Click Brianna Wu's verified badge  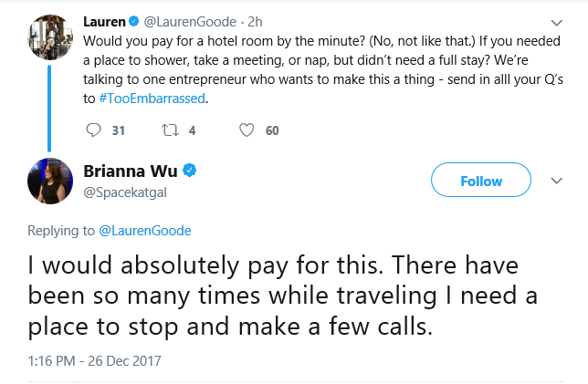click(189, 171)
